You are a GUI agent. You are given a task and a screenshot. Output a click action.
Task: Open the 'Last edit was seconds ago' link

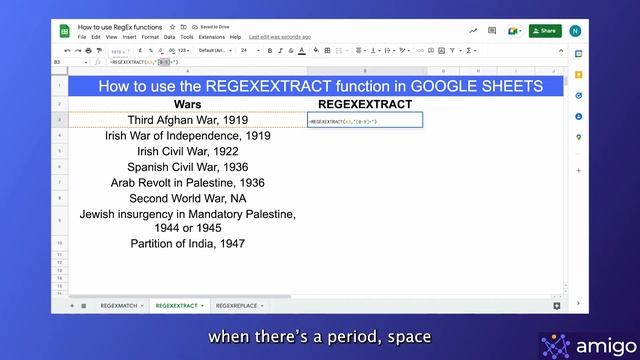click(x=280, y=37)
